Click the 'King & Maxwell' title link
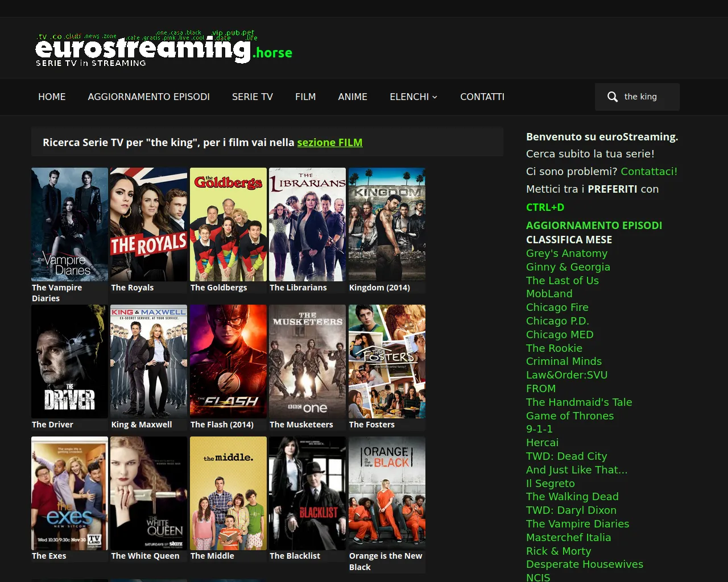 tap(142, 425)
